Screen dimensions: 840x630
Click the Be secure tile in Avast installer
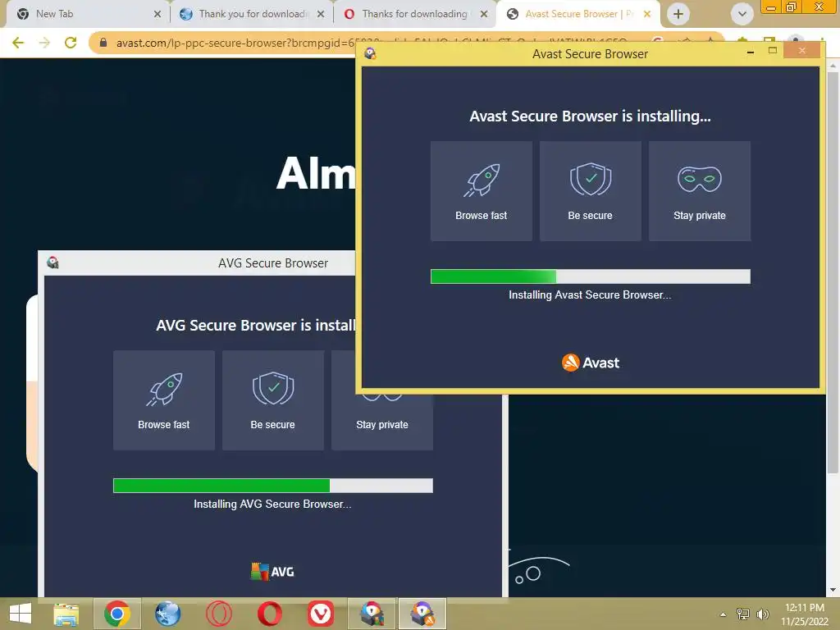591,190
